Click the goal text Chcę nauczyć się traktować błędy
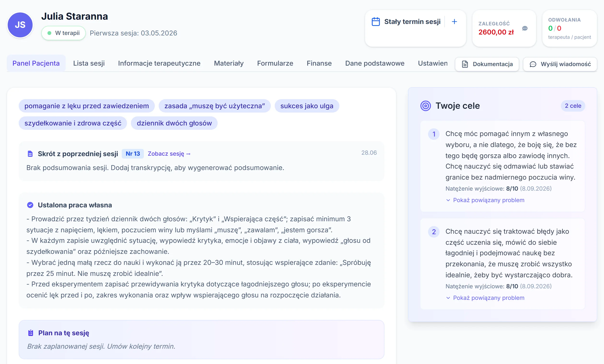604x364 pixels. click(x=509, y=253)
